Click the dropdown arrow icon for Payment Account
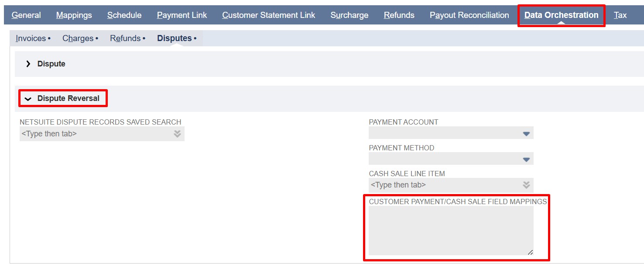 (527, 132)
